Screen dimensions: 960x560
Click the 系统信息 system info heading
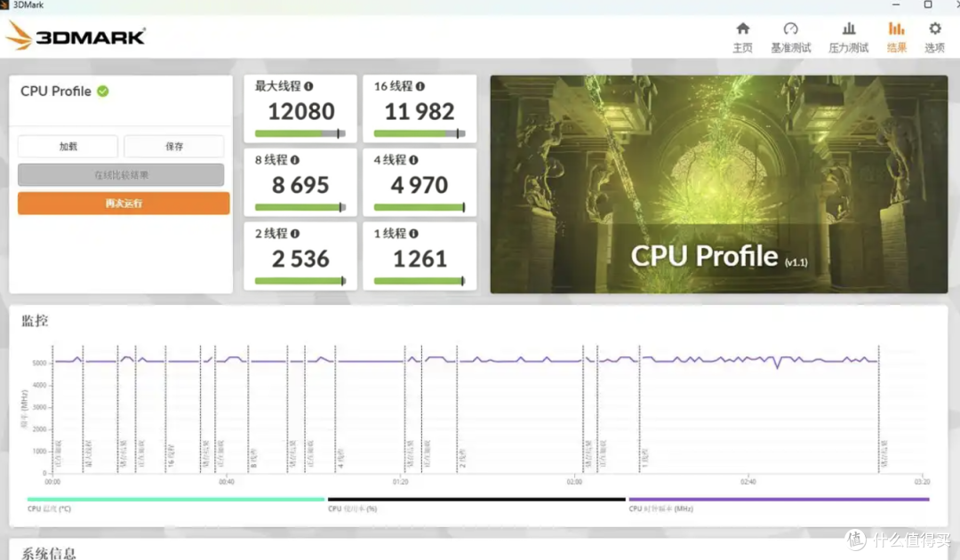coord(49,553)
